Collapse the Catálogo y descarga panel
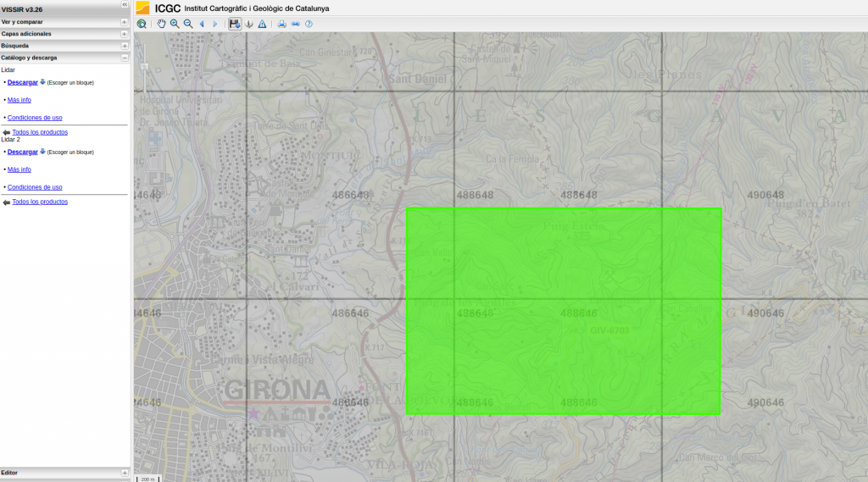 tap(124, 58)
